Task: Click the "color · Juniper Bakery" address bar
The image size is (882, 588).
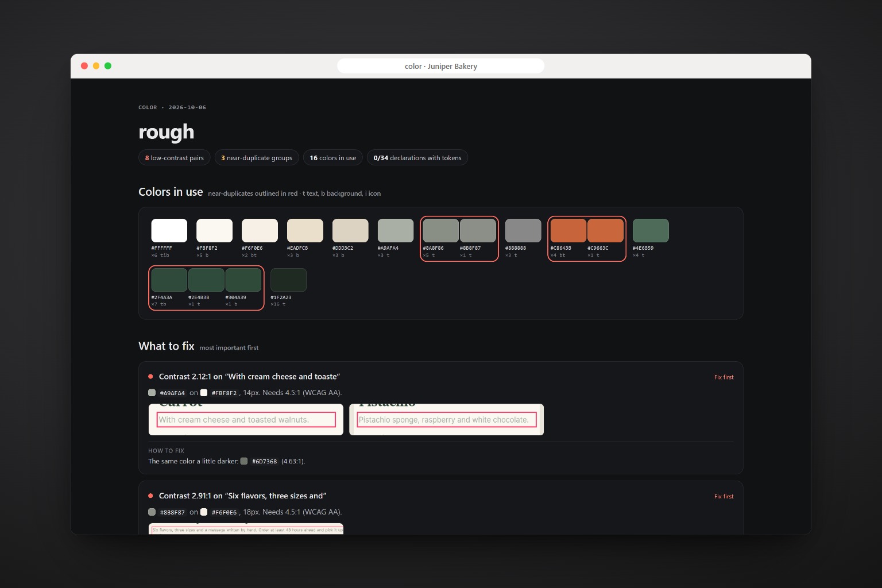Action: (x=441, y=66)
